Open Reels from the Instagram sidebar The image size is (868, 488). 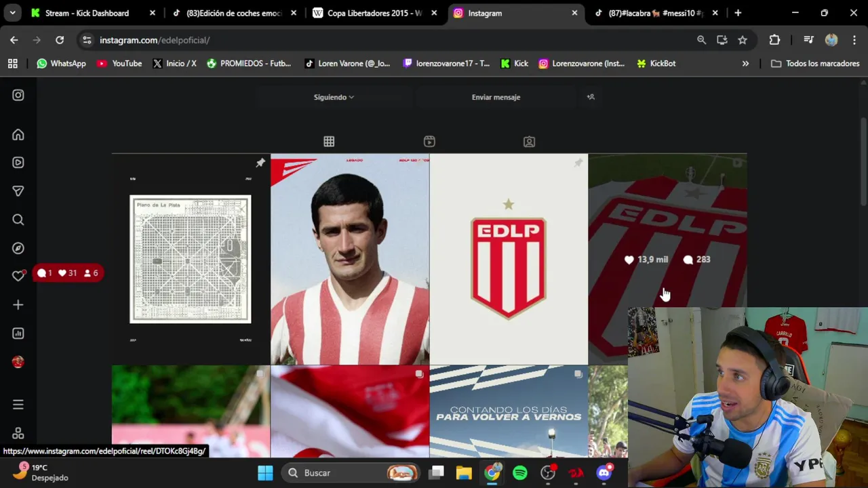pos(18,163)
